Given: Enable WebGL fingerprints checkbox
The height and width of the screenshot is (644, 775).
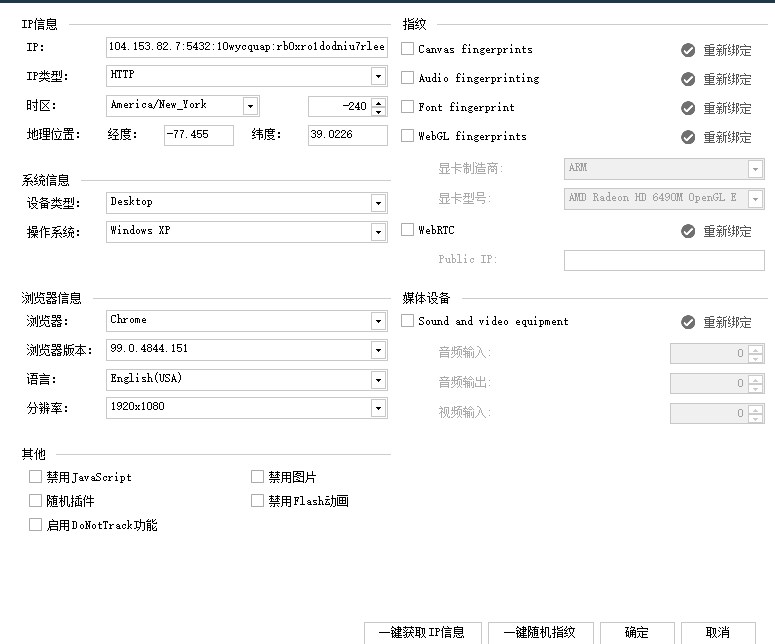Looking at the screenshot, I should pyautogui.click(x=407, y=135).
